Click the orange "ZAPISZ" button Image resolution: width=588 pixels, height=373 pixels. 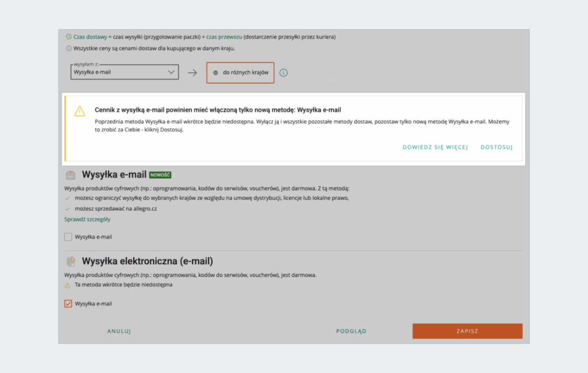467,331
